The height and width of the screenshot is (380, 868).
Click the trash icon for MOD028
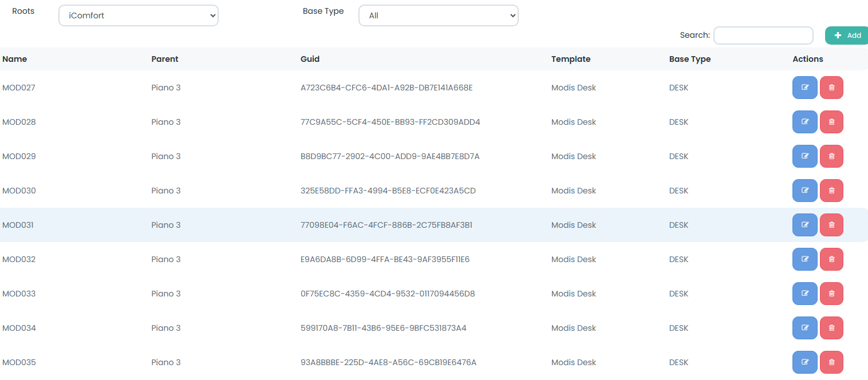click(x=831, y=122)
